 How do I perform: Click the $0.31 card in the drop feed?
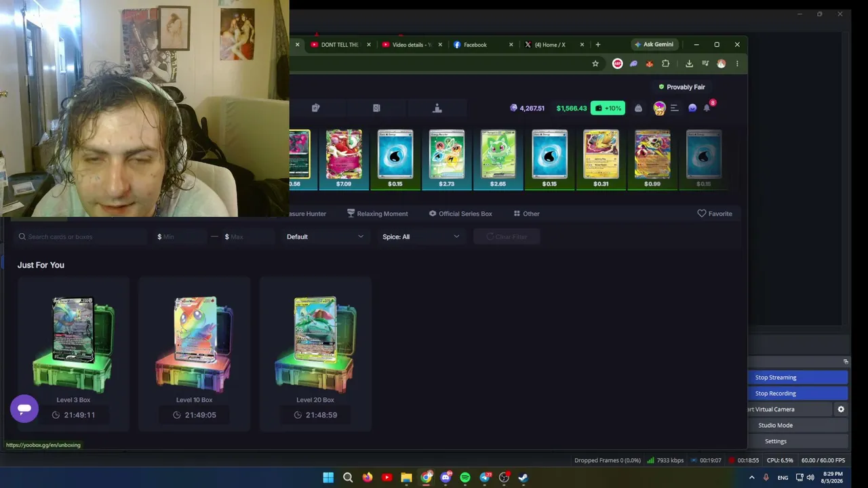pos(601,159)
